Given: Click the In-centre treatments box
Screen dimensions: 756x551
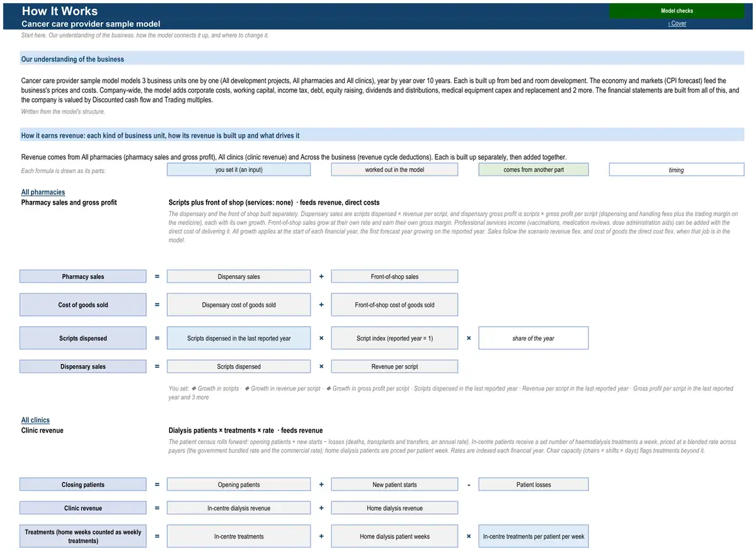Looking at the screenshot, I should (x=239, y=537).
